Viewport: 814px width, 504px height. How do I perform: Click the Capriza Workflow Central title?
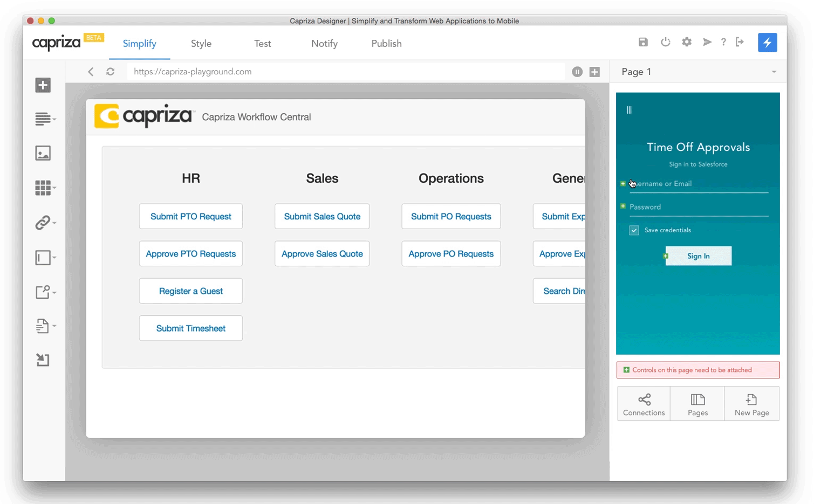256,117
